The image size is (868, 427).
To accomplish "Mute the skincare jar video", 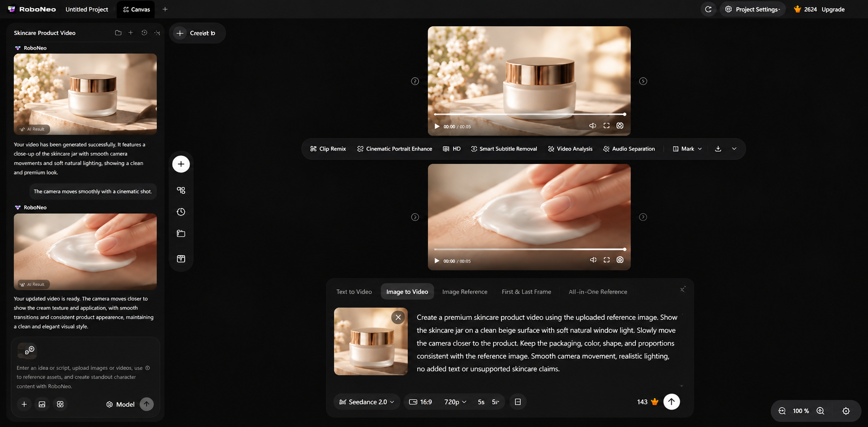I will 593,126.
